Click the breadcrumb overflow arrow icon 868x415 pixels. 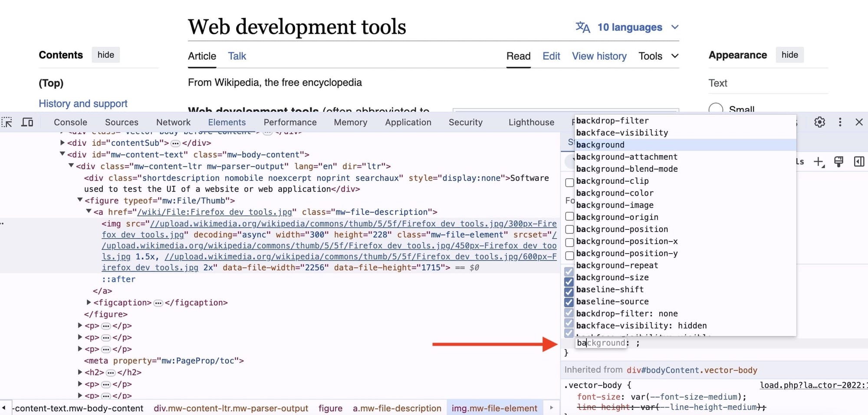552,408
